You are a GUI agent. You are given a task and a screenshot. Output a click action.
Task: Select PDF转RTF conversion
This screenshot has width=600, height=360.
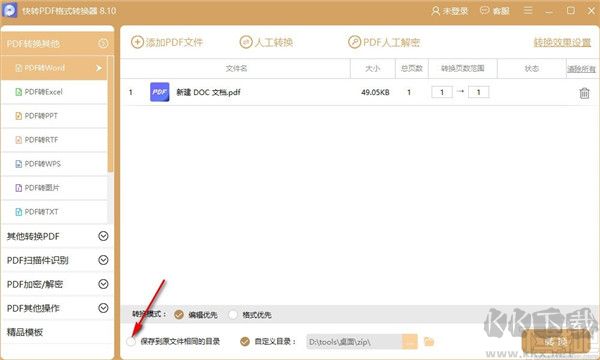point(54,140)
